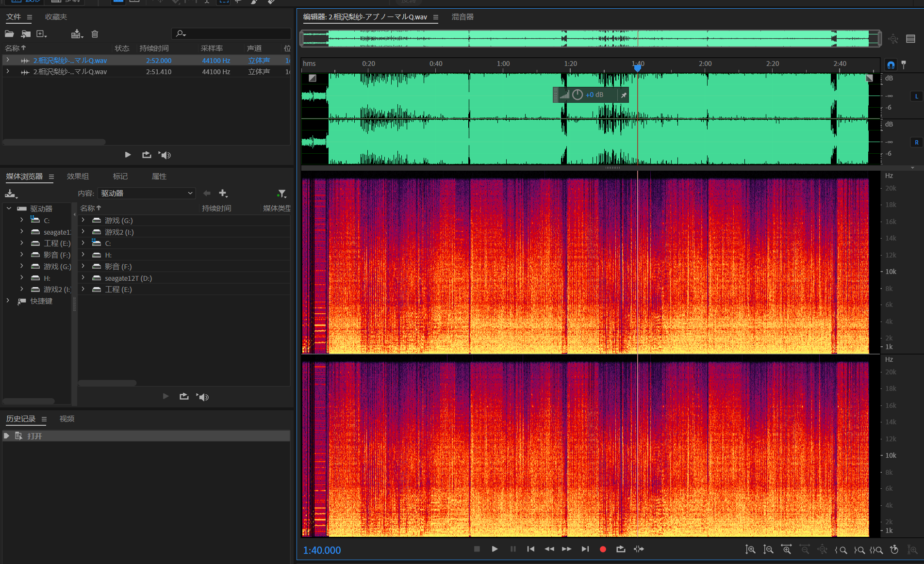Start playback with the transport Play button
This screenshot has width=924, height=564.
coord(495,549)
